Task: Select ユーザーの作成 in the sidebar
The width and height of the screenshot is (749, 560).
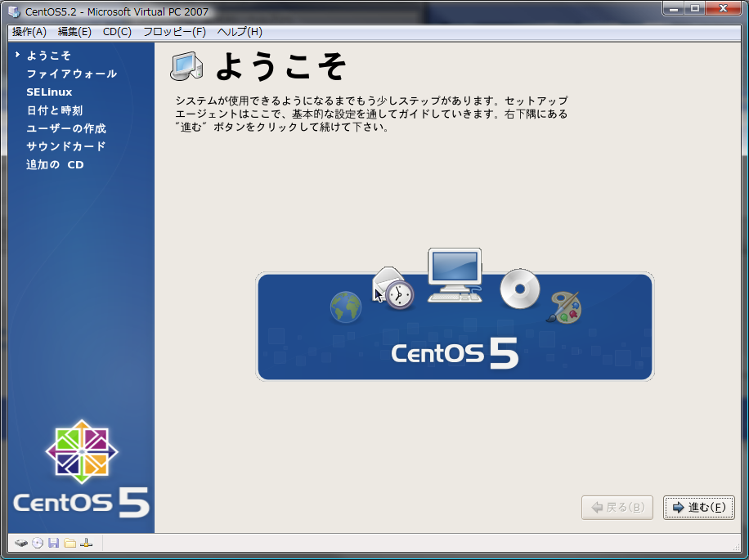Action: point(66,128)
